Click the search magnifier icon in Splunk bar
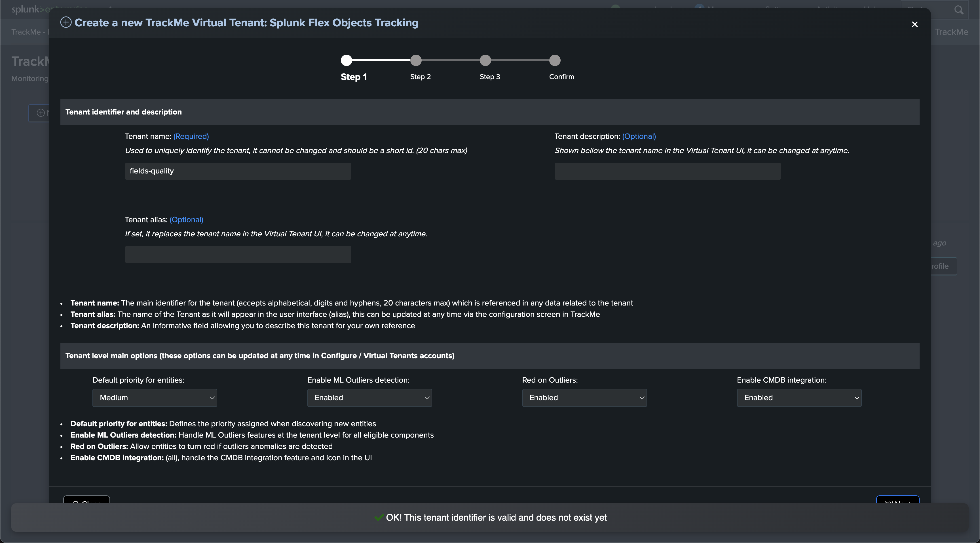 (x=959, y=10)
